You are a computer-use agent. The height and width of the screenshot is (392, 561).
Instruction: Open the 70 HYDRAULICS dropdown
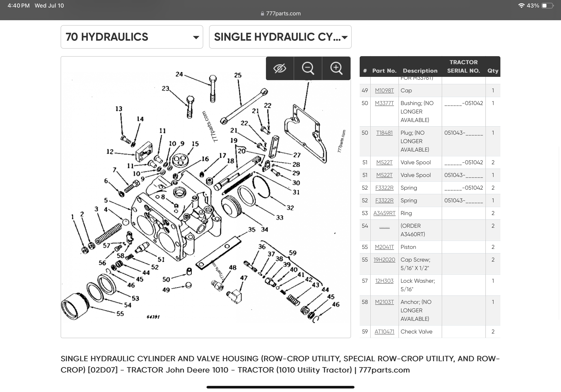[132, 37]
